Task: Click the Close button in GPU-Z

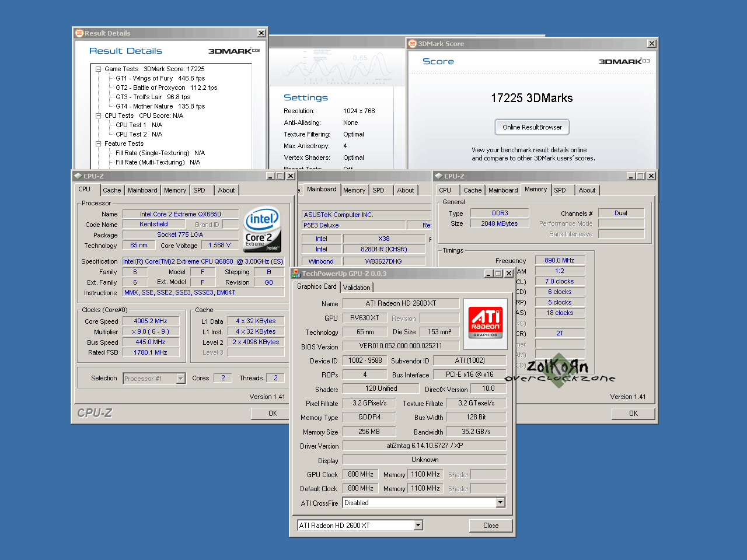Action: click(x=491, y=526)
